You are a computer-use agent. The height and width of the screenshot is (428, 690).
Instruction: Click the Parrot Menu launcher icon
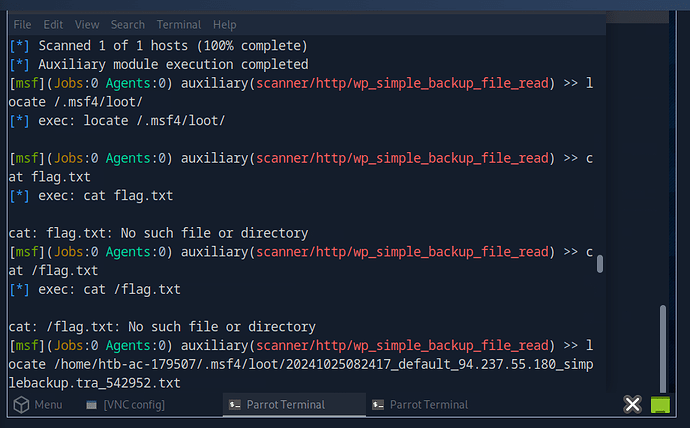19,404
